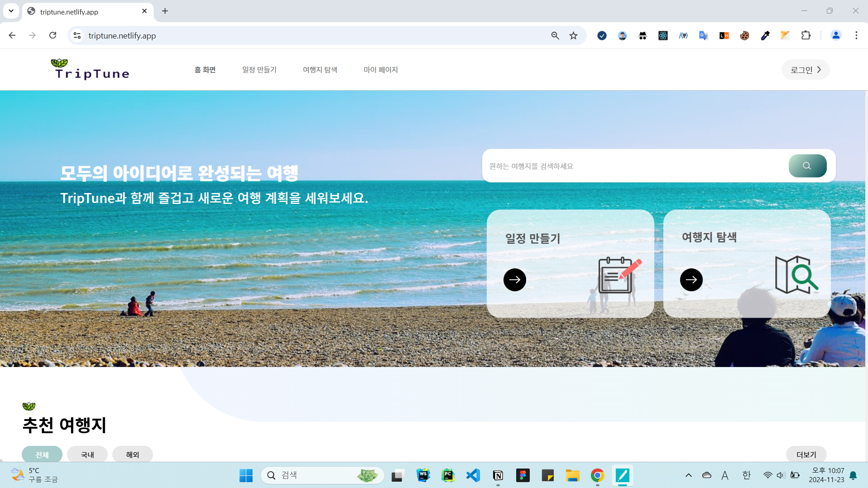Viewport: 868px width, 488px height.
Task: Select the 해외 filter chip
Action: click(132, 454)
